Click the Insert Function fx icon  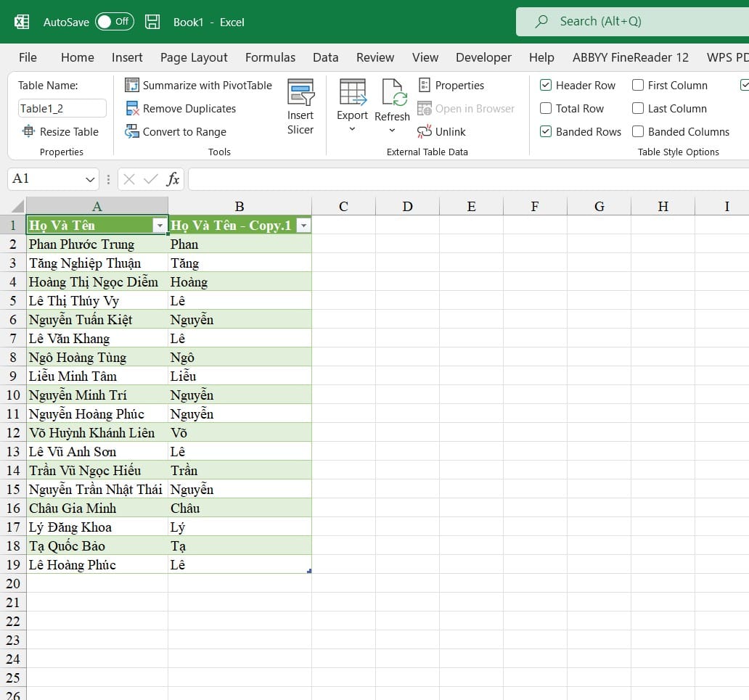point(173,179)
